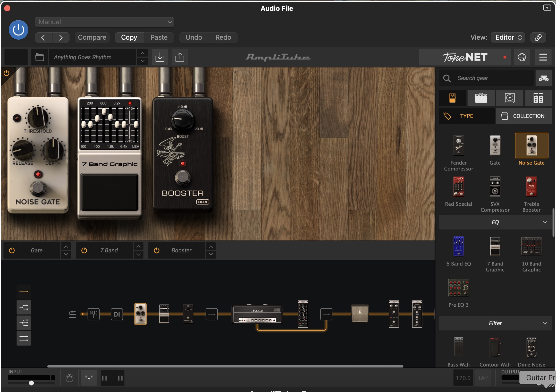Screen dimensions: 556x392
Task: Open the preset browser folder icon
Action: (x=39, y=57)
